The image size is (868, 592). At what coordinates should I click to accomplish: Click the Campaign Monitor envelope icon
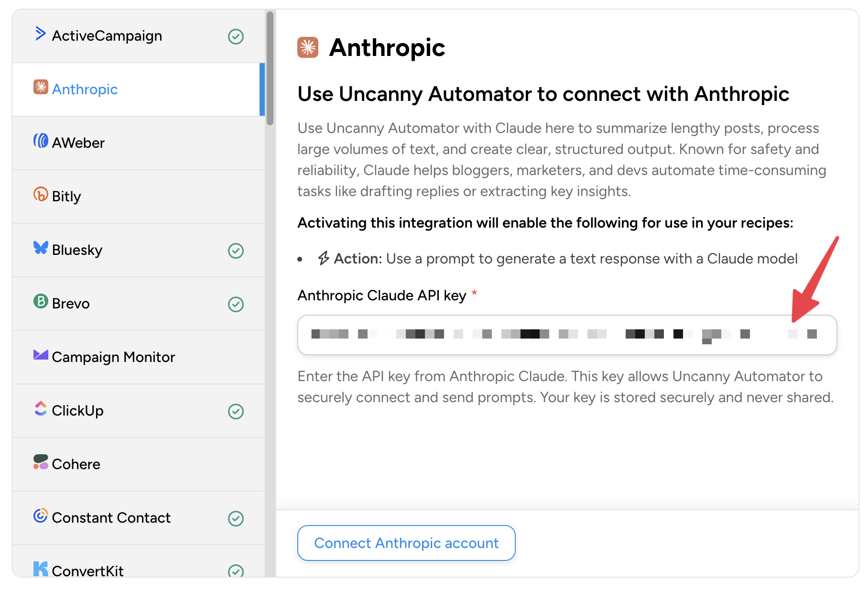coord(41,355)
